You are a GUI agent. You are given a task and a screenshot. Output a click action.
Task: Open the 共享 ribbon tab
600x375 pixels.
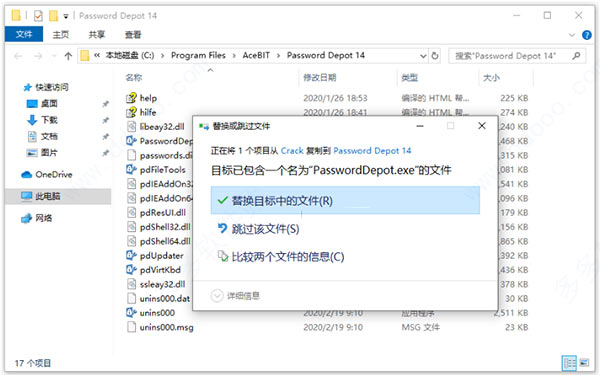point(96,35)
